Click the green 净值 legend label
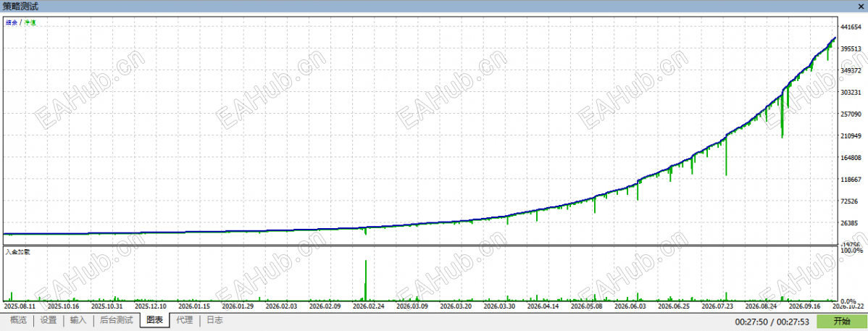 [30, 22]
